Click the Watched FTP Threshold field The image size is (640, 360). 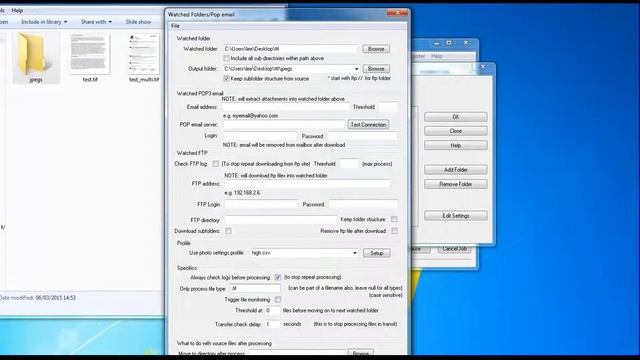(x=349, y=164)
